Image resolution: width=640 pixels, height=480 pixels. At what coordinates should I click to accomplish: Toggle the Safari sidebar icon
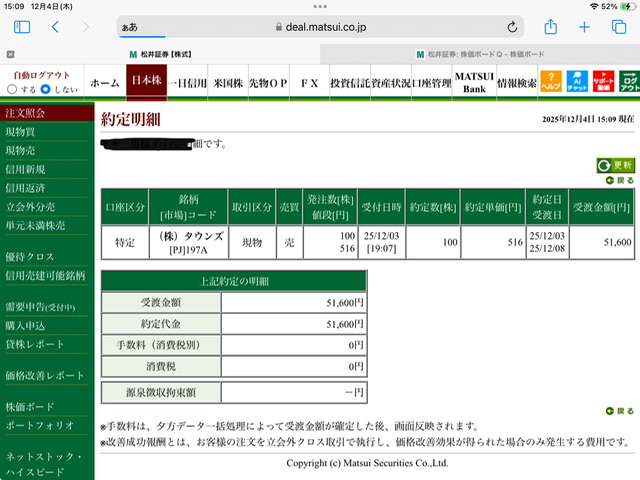click(22, 27)
